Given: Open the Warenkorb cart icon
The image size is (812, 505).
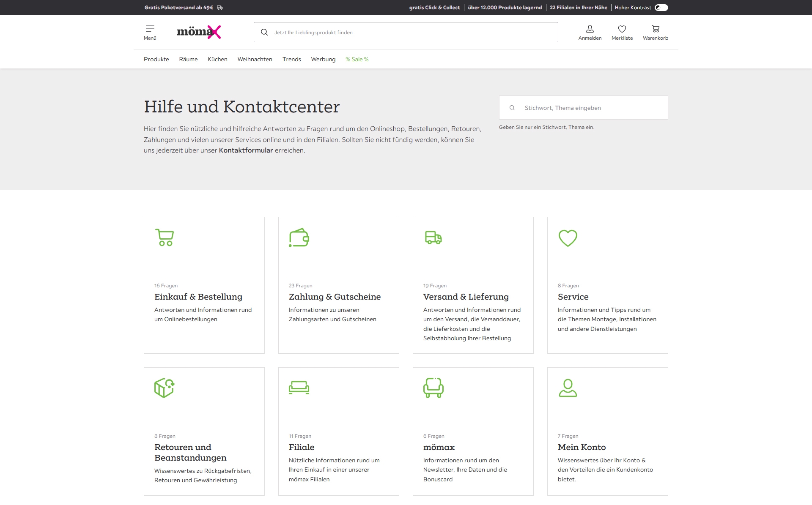Looking at the screenshot, I should click(x=656, y=29).
